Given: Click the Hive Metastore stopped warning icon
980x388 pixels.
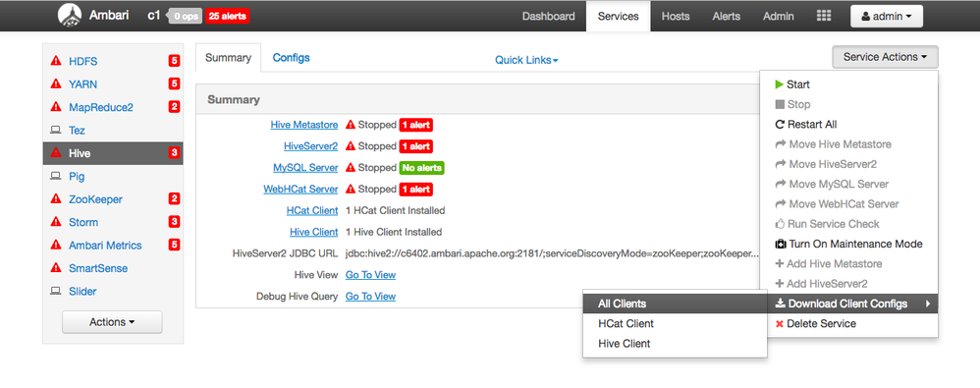Looking at the screenshot, I should pyautogui.click(x=351, y=125).
